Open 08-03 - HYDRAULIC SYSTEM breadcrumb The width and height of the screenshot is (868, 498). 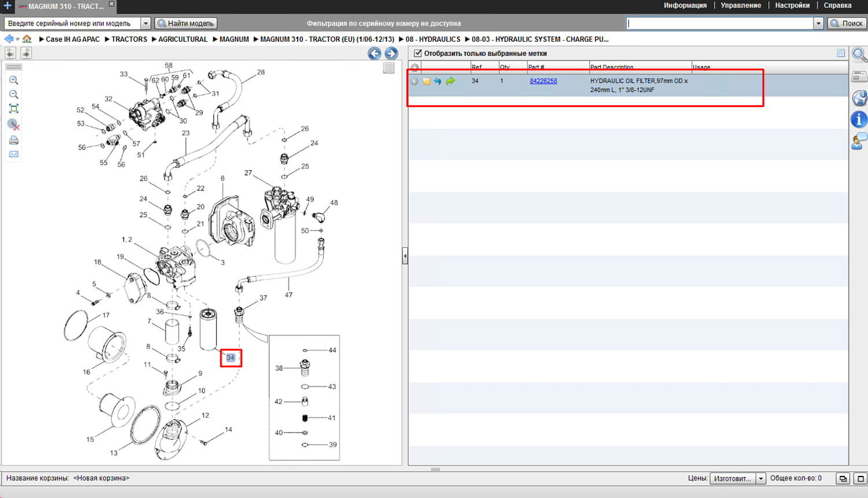click(540, 39)
